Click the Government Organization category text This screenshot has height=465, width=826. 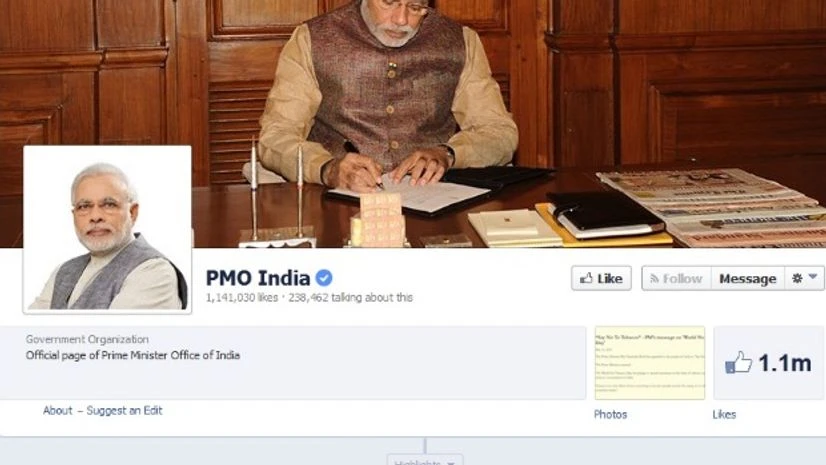tap(87, 339)
